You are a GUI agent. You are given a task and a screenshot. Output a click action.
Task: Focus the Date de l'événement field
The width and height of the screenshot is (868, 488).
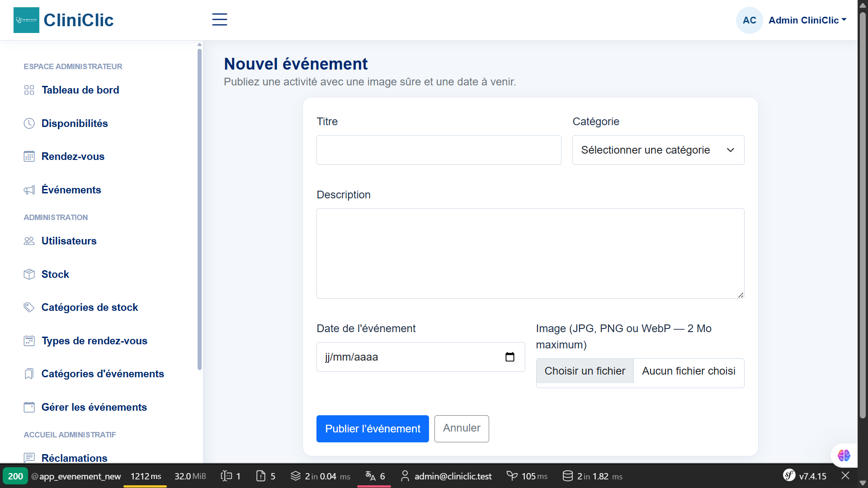(420, 357)
